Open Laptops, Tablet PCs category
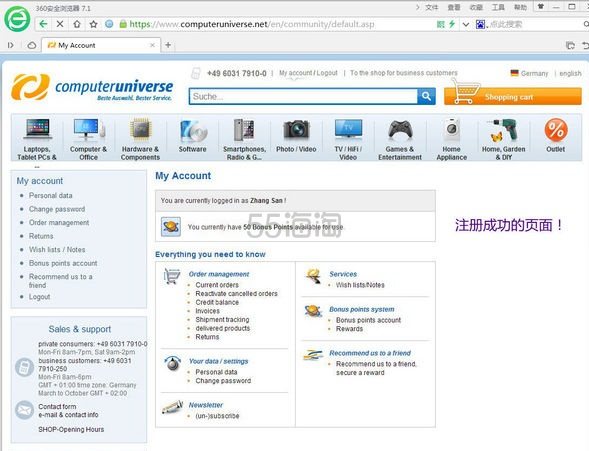 pyautogui.click(x=37, y=139)
